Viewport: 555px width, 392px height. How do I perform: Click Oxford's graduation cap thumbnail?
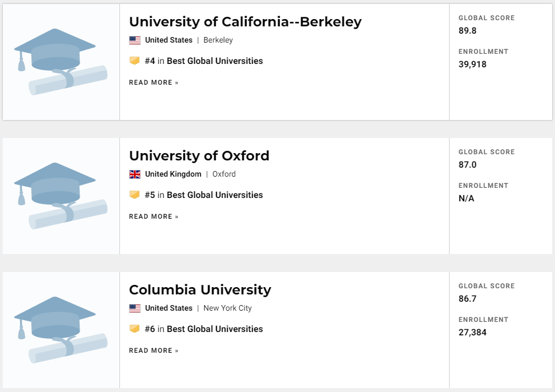point(61,196)
